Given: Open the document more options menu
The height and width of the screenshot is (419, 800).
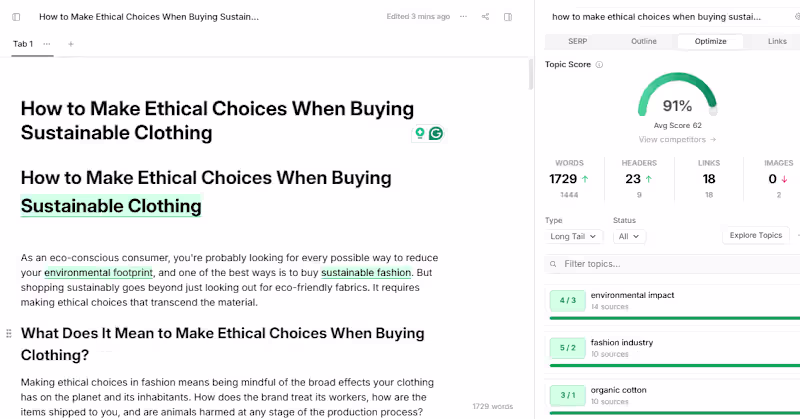Looking at the screenshot, I should [463, 17].
